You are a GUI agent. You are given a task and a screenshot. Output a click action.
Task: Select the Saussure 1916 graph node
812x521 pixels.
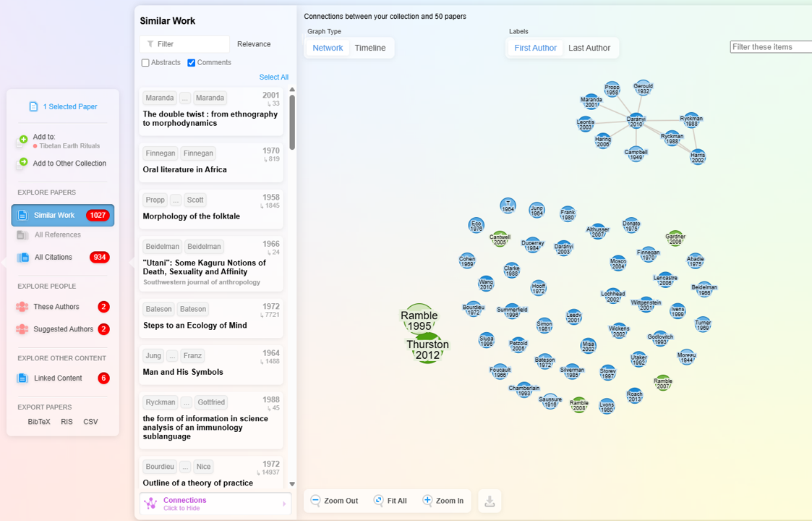[x=550, y=402]
